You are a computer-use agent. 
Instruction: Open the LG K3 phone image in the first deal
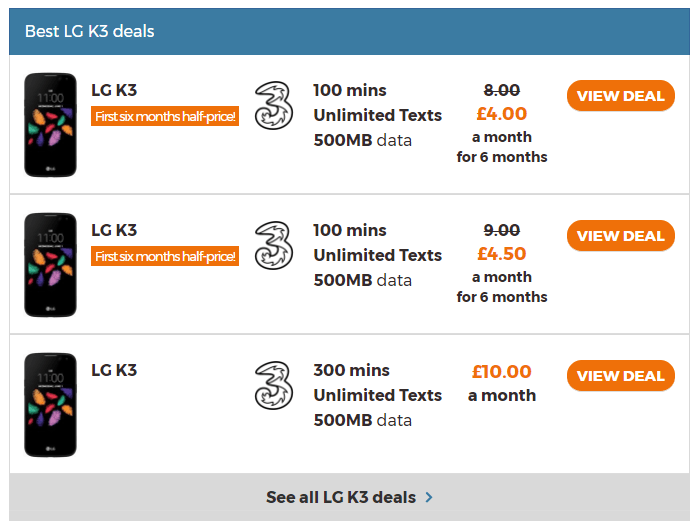(50, 125)
